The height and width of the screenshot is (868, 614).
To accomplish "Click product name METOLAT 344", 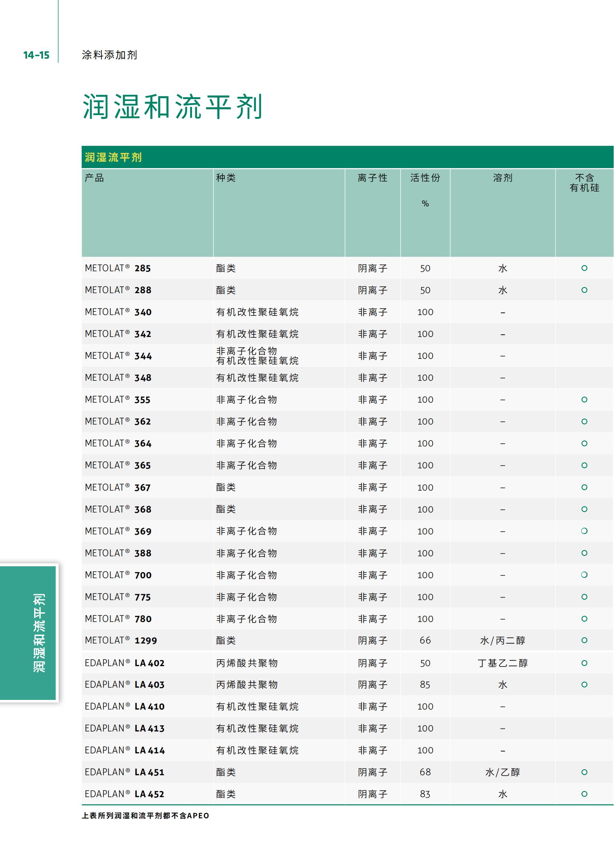I will coord(118,356).
